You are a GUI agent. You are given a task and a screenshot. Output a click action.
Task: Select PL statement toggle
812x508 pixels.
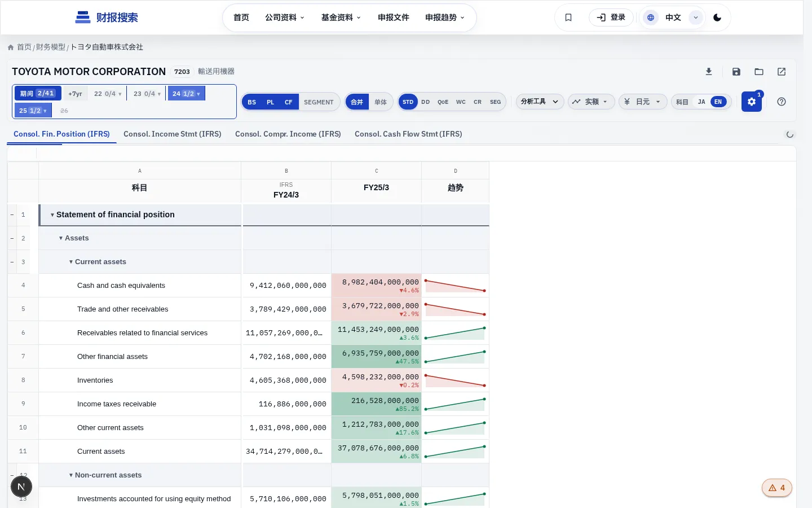pos(270,102)
